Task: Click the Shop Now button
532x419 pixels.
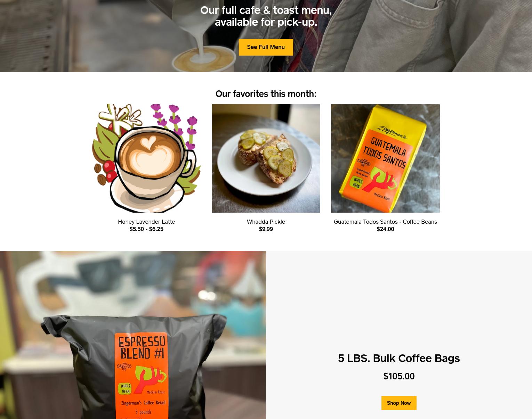Action: tap(399, 403)
